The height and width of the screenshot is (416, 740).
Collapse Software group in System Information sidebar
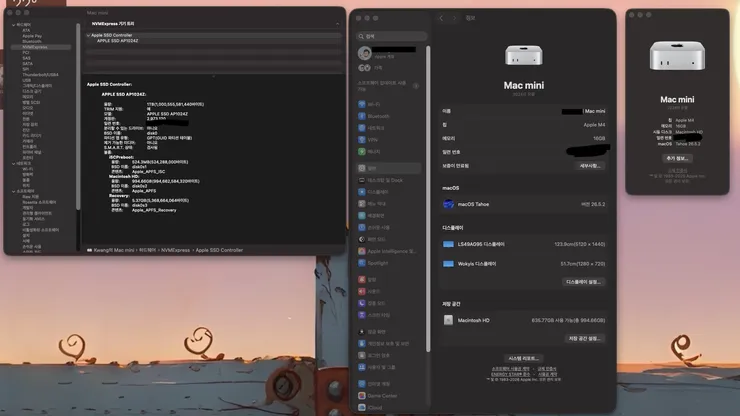click(x=13, y=191)
